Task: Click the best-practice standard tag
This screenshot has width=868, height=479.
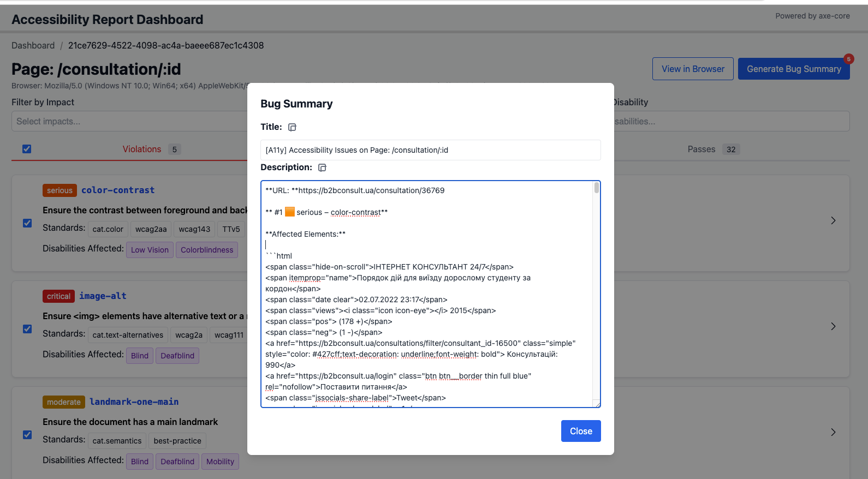Action: click(177, 441)
